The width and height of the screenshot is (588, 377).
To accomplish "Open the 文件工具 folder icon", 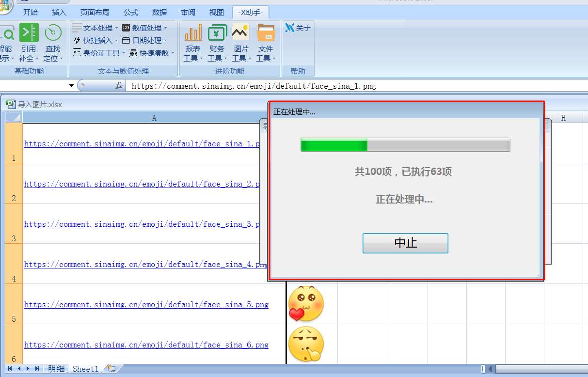I will point(266,33).
